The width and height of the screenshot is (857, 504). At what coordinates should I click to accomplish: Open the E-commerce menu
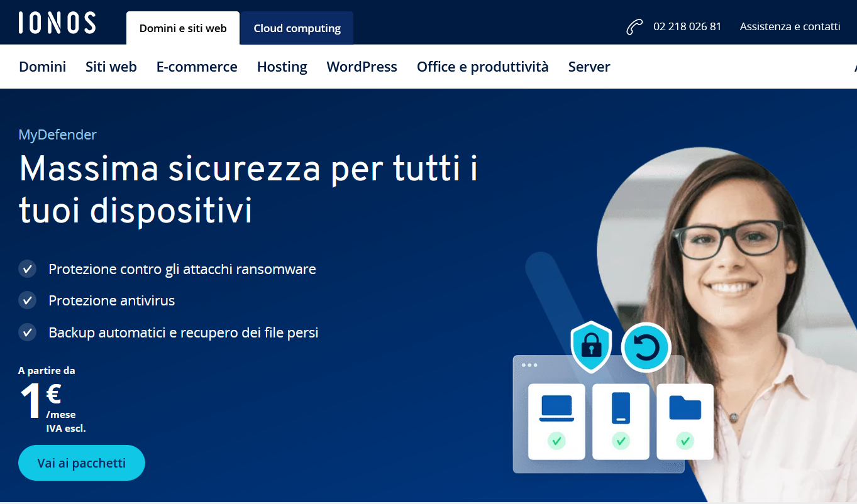pos(197,67)
